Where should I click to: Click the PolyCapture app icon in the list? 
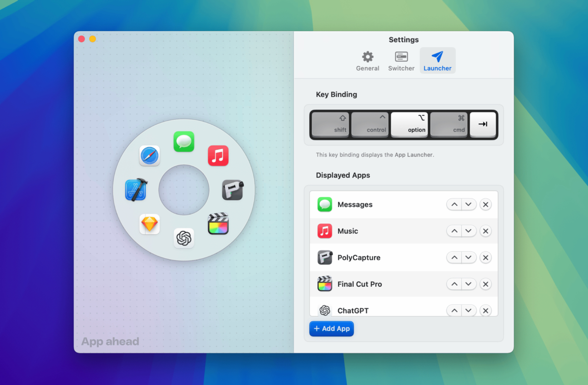pyautogui.click(x=325, y=257)
